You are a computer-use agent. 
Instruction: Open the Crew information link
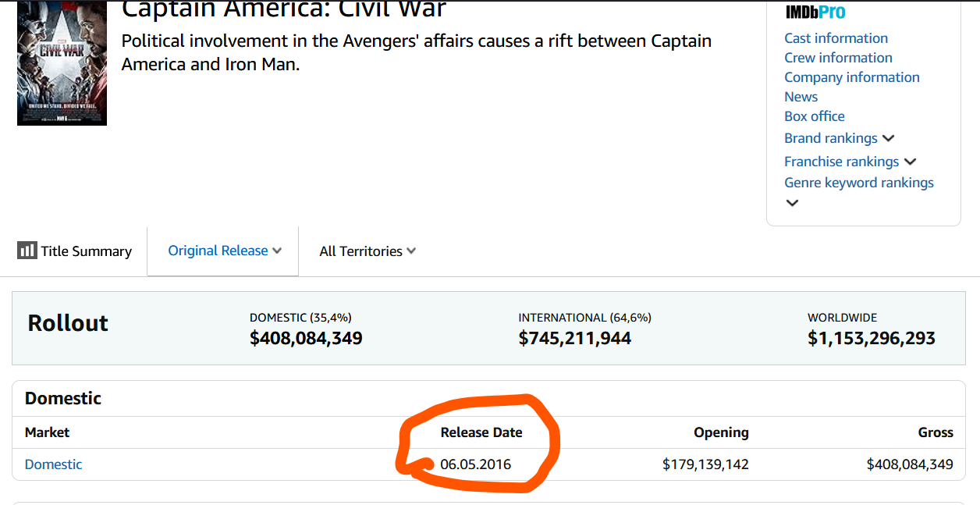[838, 58]
